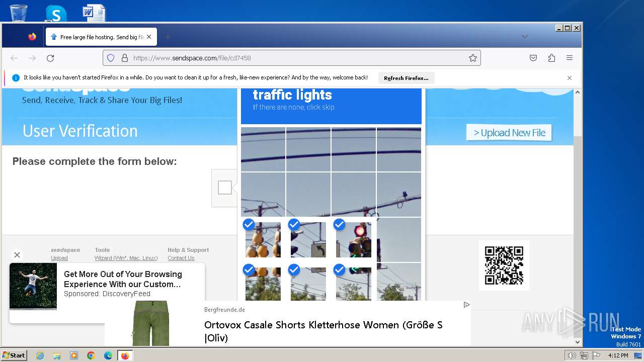
Task: Open Windows Explorer from taskbar
Action: pos(57,355)
